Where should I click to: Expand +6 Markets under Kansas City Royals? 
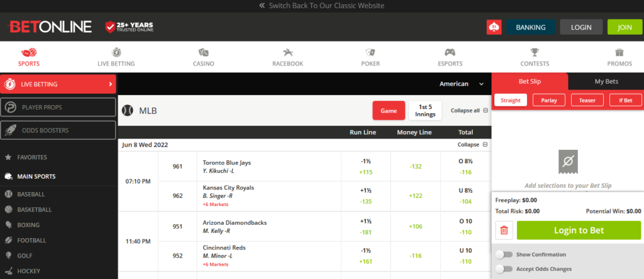(216, 205)
